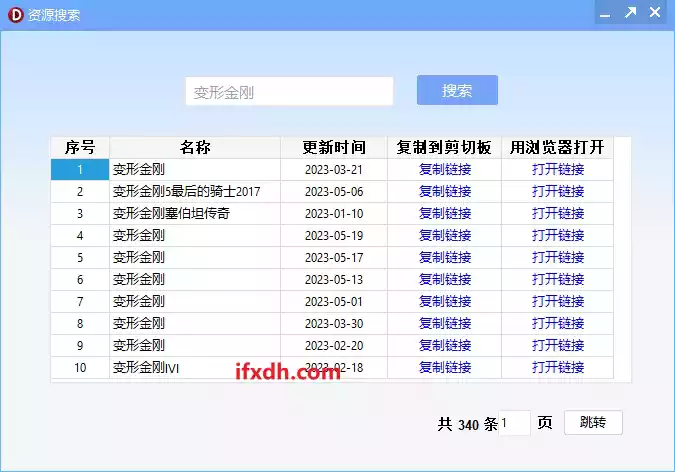Click the 跳转 button

click(593, 422)
